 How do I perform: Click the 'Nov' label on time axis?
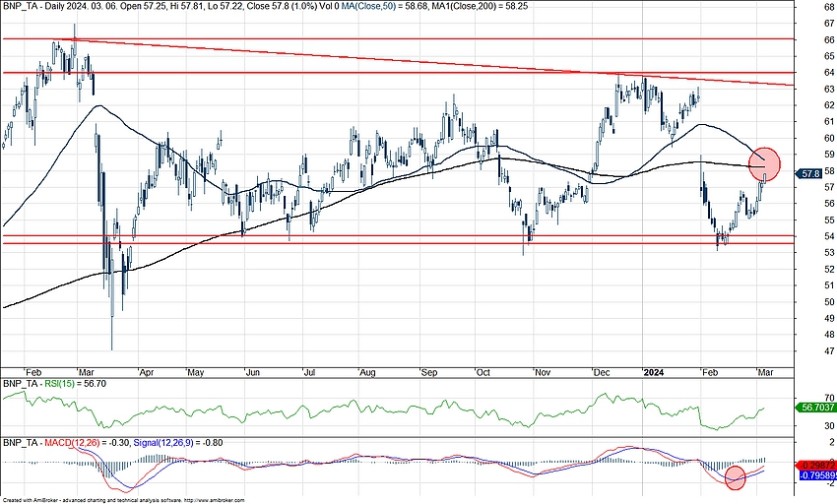pos(542,373)
